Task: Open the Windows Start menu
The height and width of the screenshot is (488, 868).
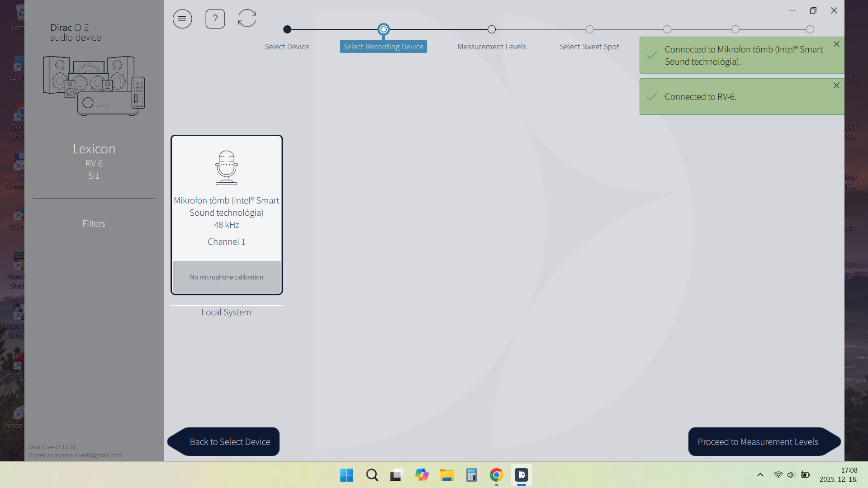Action: click(346, 475)
